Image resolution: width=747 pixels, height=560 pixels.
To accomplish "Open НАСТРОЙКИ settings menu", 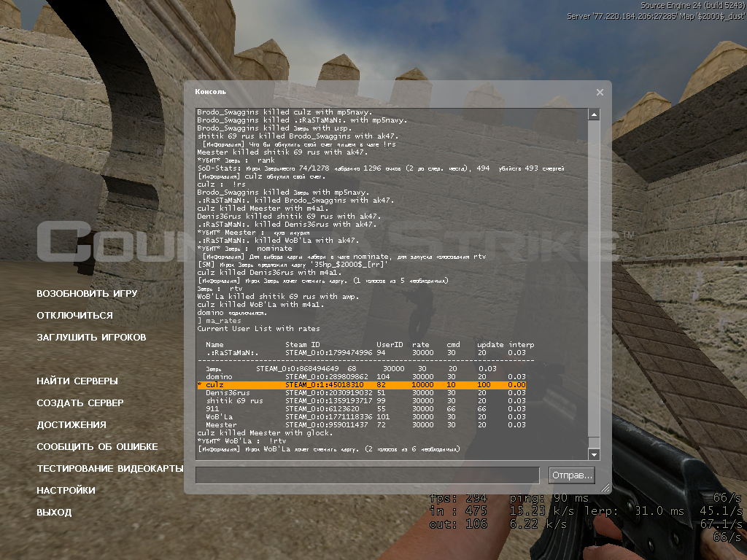I will click(x=66, y=491).
